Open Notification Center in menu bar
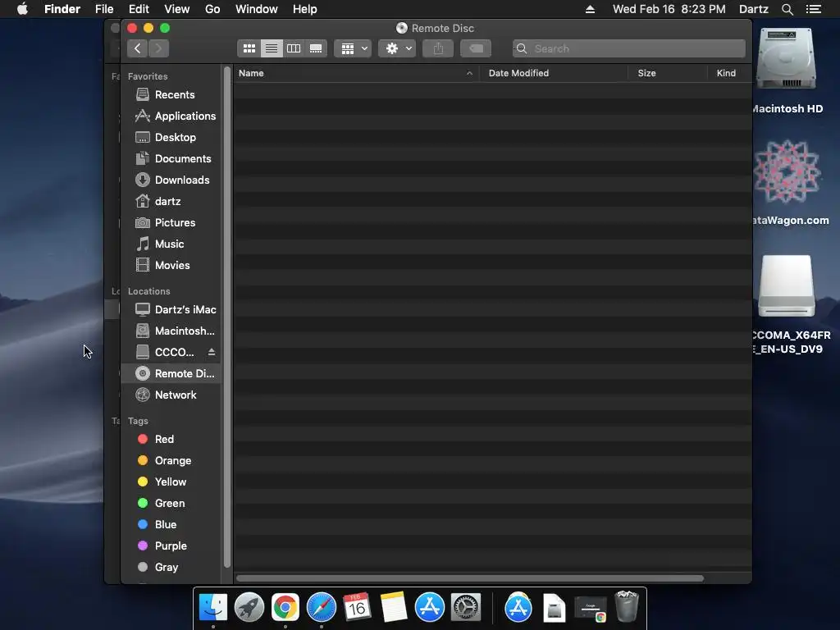Screen dimensions: 840x630 pos(813,9)
